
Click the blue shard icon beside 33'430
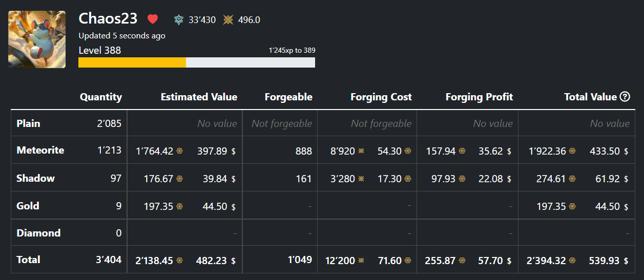coord(179,20)
